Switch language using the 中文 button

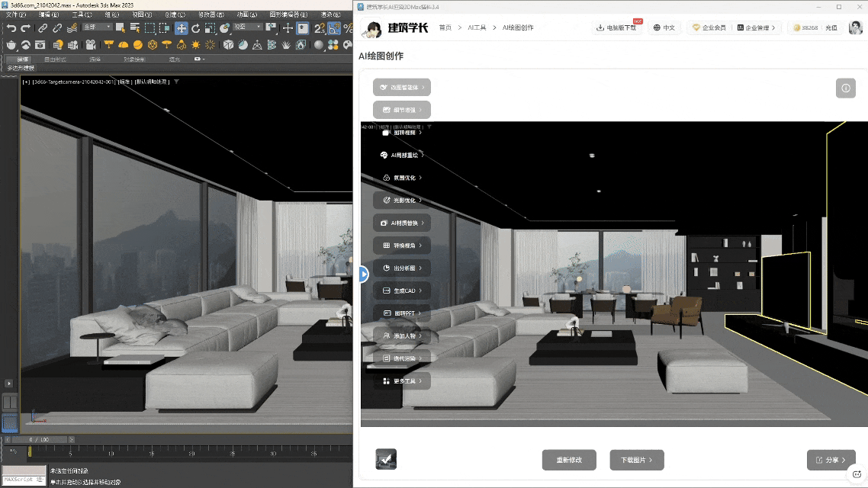tap(664, 27)
